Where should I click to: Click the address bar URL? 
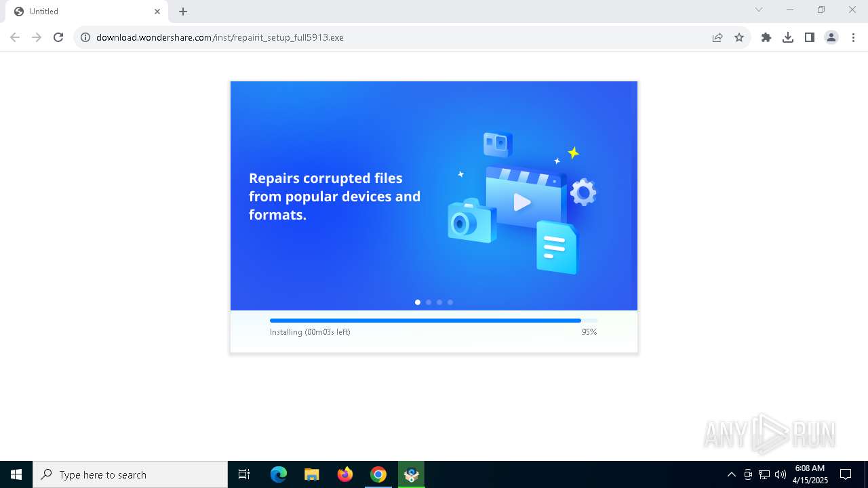220,37
